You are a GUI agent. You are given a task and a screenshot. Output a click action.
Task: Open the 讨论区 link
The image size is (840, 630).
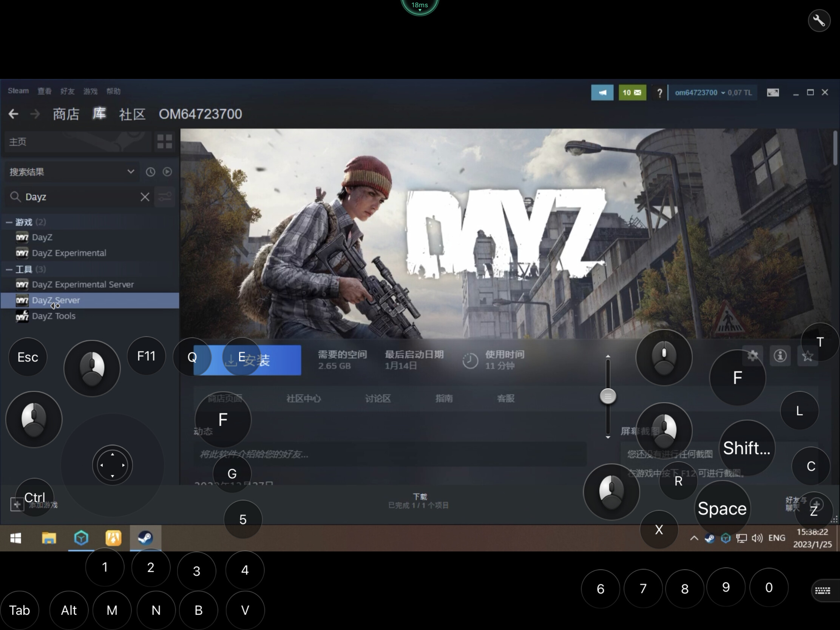coord(378,398)
